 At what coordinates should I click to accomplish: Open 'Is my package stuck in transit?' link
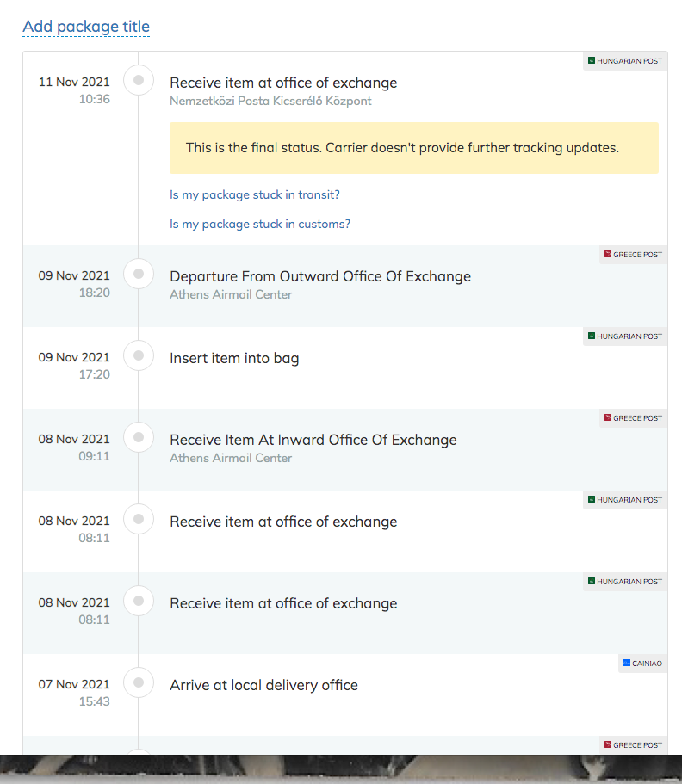[x=255, y=194]
